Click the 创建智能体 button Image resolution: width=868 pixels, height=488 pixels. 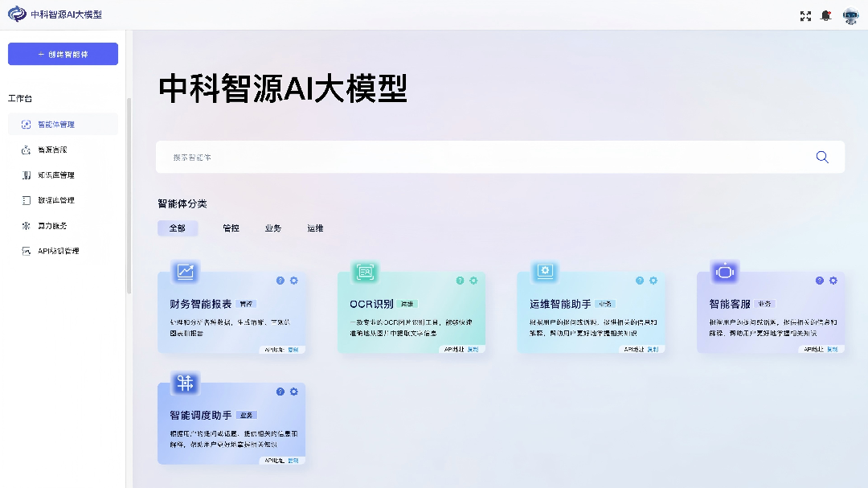tap(63, 54)
